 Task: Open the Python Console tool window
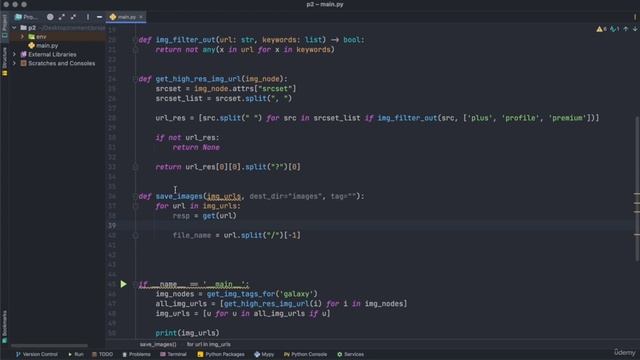pyautogui.click(x=305, y=354)
